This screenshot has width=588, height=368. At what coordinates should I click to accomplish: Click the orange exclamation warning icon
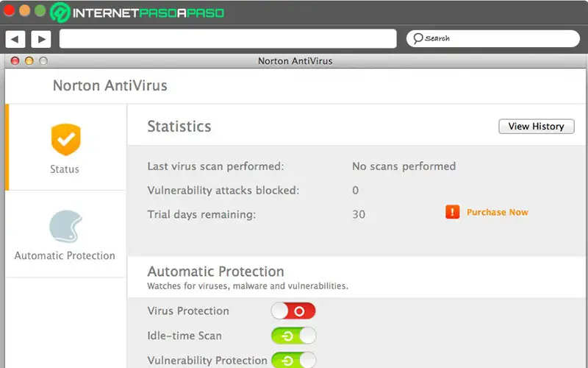(452, 212)
